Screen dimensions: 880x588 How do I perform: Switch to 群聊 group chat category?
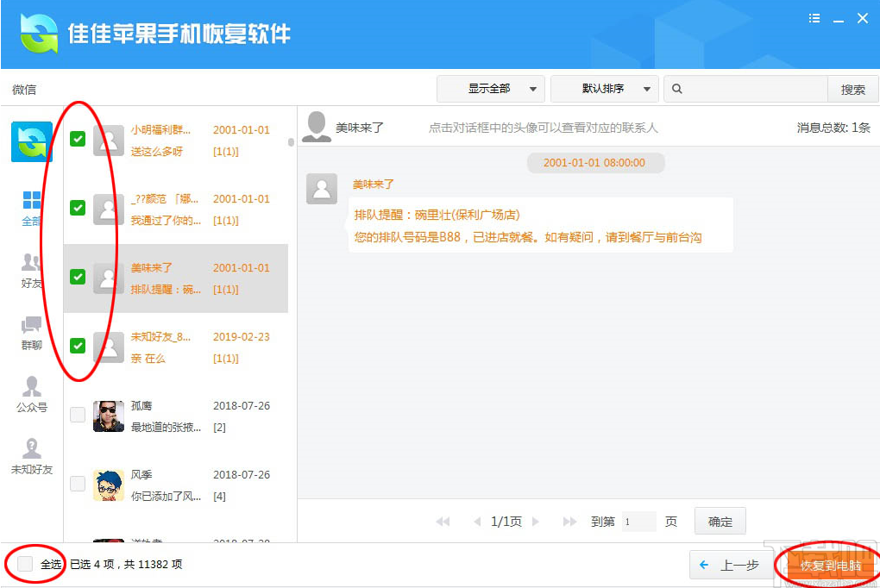click(x=31, y=334)
